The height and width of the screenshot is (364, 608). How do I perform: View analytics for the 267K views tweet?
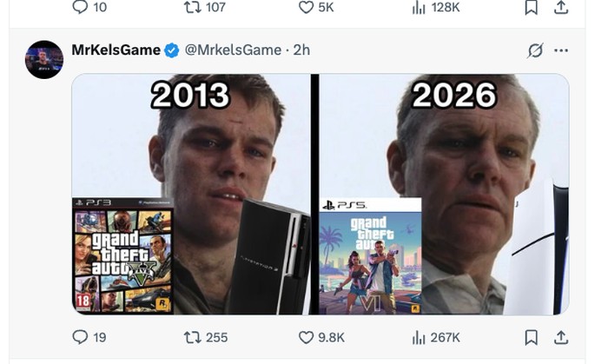419,337
